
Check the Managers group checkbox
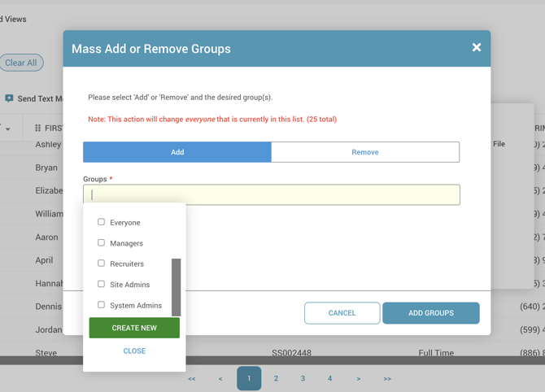pyautogui.click(x=102, y=242)
